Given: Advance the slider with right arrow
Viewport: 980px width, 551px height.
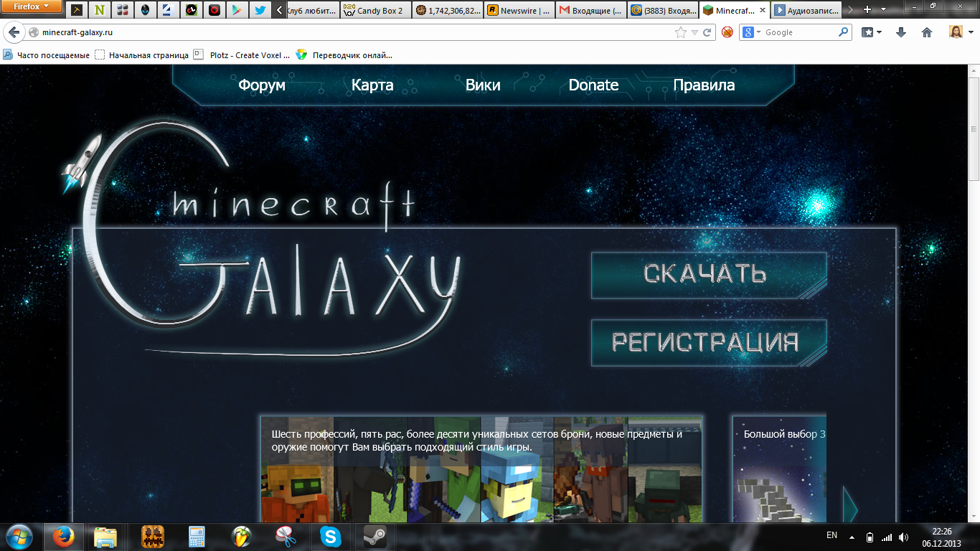Looking at the screenshot, I should (851, 508).
